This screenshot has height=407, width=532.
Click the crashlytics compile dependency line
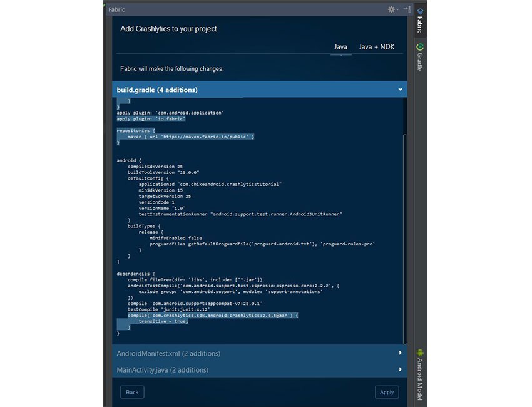tap(213, 316)
